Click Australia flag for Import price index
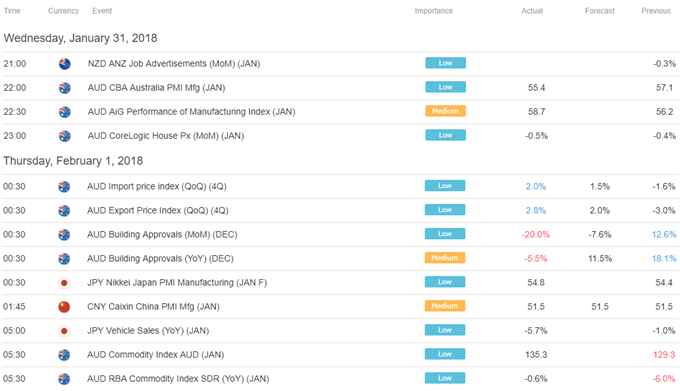This screenshot has height=391, width=680. [x=64, y=187]
